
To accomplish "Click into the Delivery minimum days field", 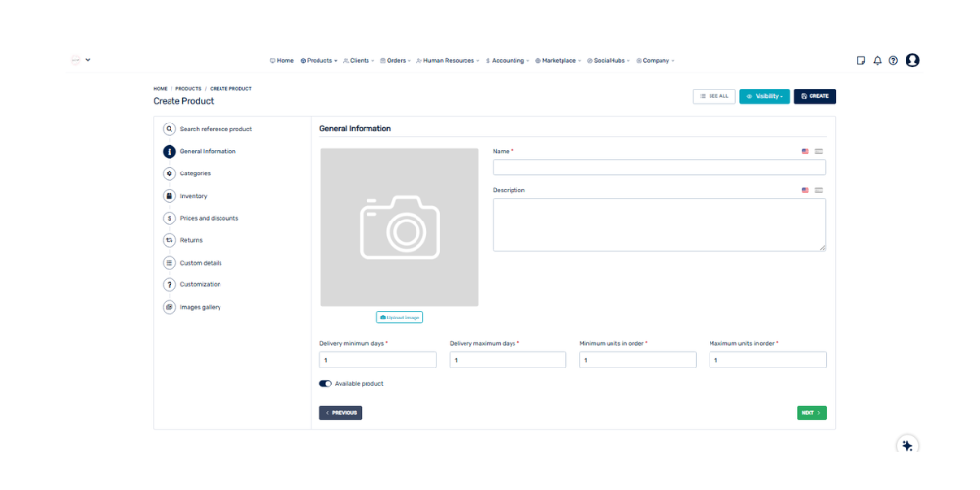I will click(x=377, y=360).
